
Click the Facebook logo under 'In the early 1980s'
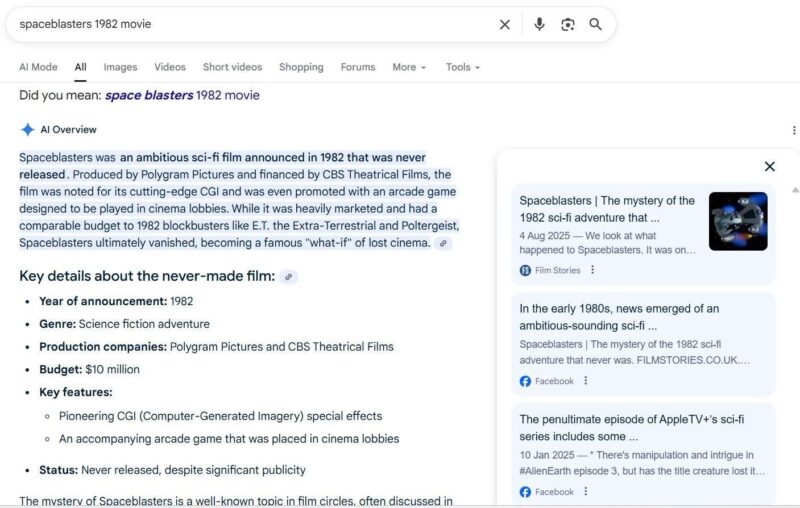[x=525, y=381]
